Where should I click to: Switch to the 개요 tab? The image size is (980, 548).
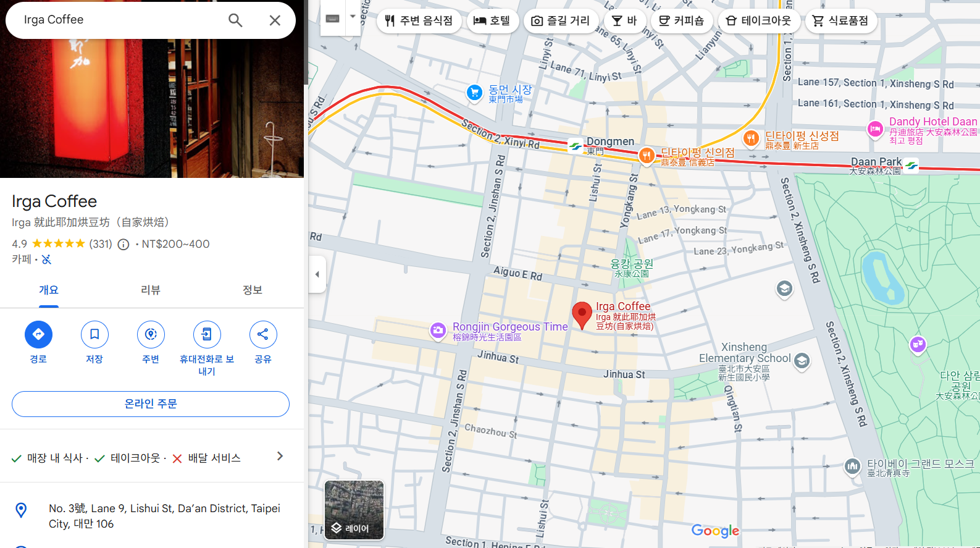(x=49, y=290)
